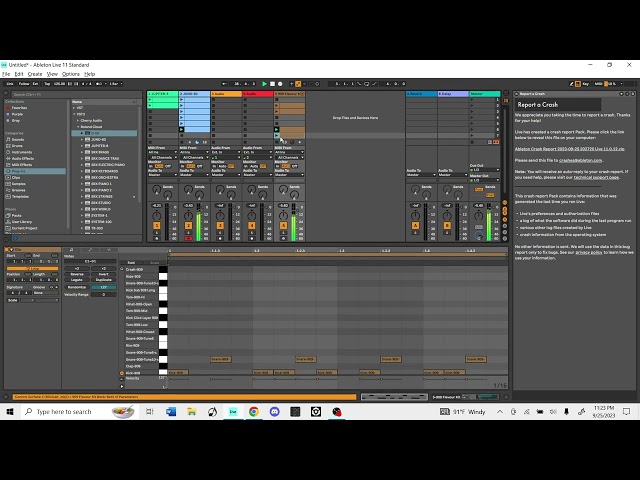Collapse the VST3 folder in browser
The width and height of the screenshot is (640, 480).
[x=74, y=114]
